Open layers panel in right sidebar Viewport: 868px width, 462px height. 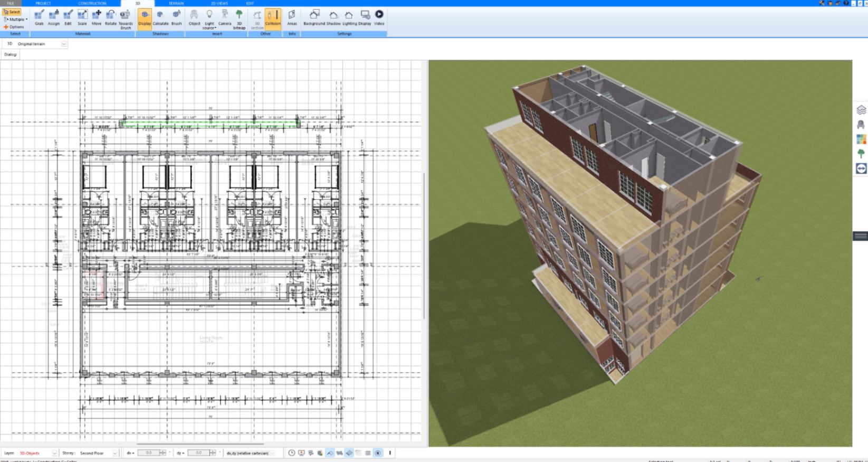pyautogui.click(x=861, y=110)
